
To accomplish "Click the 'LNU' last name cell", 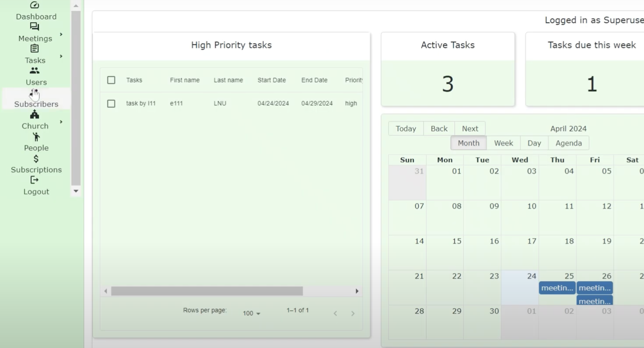I will pyautogui.click(x=220, y=103).
